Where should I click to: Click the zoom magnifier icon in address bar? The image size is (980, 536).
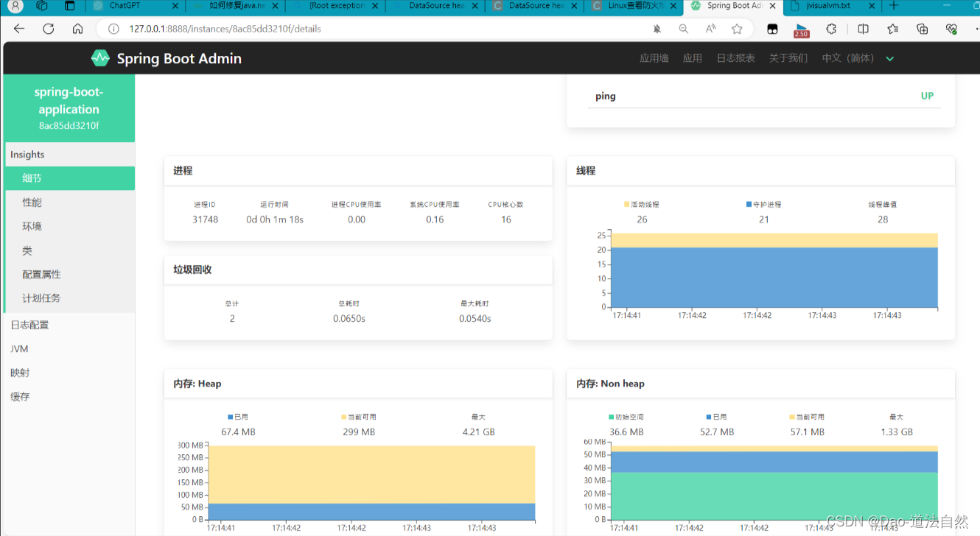pos(684,29)
